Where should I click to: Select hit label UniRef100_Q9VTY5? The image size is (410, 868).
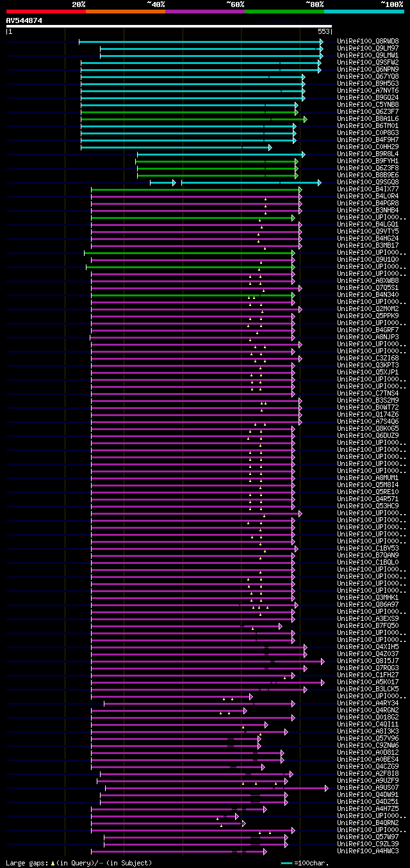click(368, 231)
